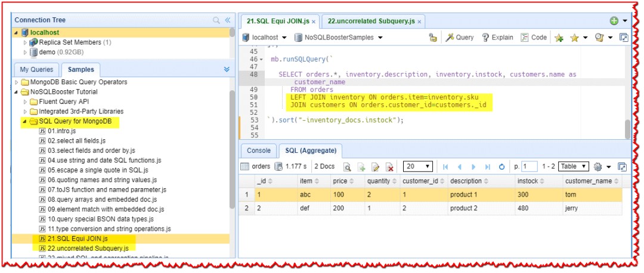
Task: Click the add to favorites star-plus icon
Action: pyautogui.click(x=559, y=38)
